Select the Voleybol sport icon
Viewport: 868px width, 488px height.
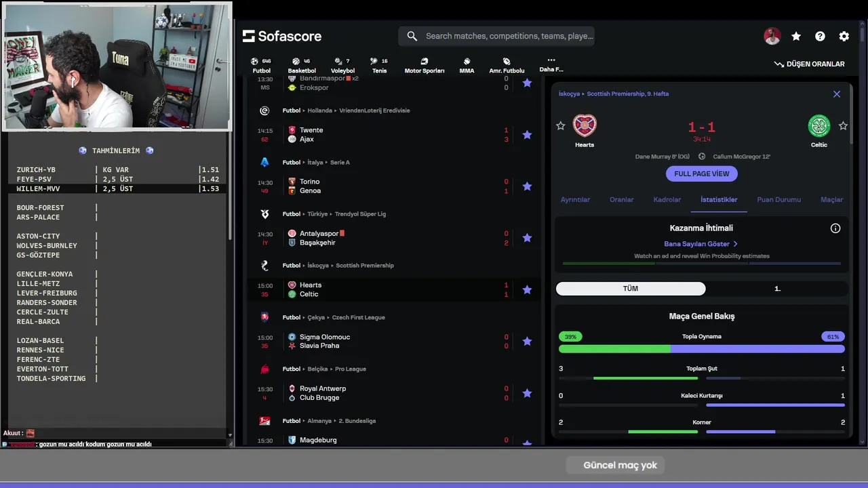337,61
